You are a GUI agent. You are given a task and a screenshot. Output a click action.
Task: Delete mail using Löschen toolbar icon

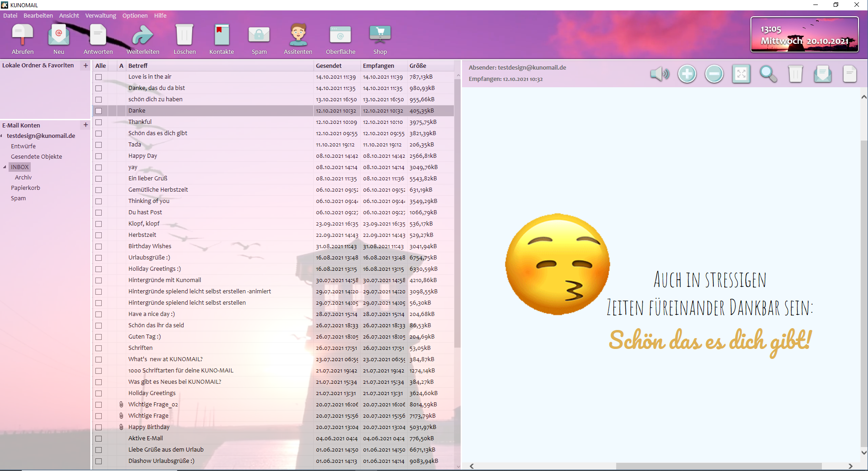(184, 39)
